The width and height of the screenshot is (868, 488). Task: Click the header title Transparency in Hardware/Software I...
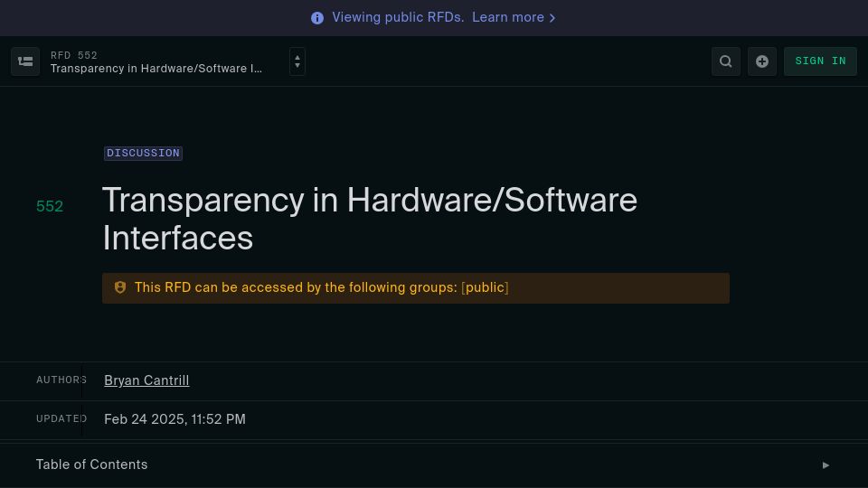tap(156, 69)
